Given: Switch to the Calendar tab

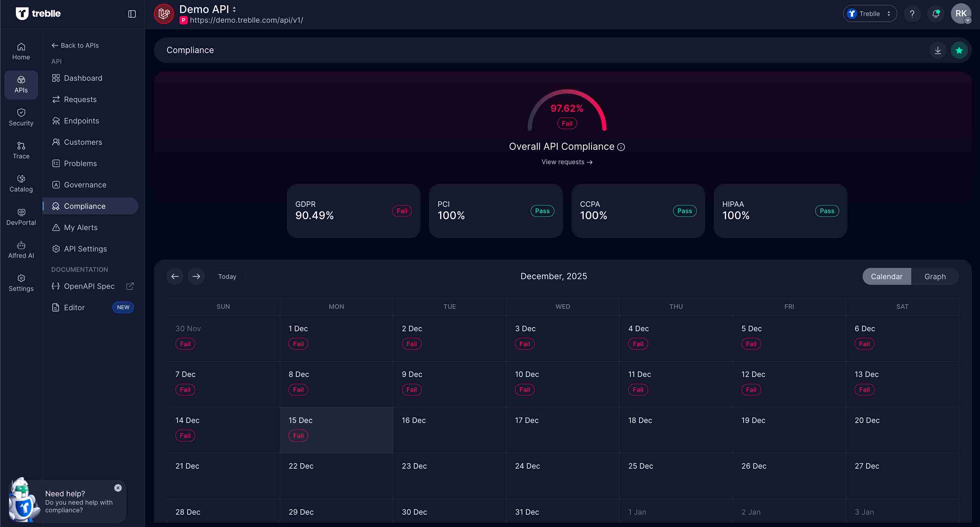Looking at the screenshot, I should pyautogui.click(x=886, y=276).
